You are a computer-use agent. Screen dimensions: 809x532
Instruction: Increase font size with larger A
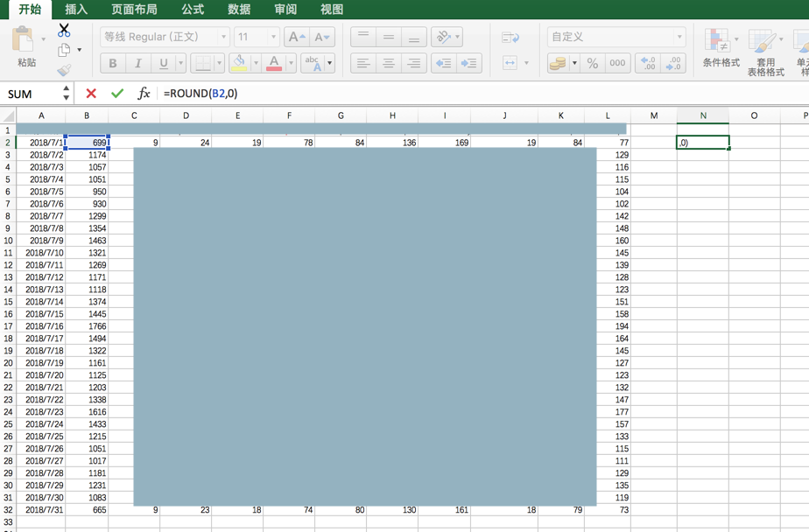pos(297,37)
